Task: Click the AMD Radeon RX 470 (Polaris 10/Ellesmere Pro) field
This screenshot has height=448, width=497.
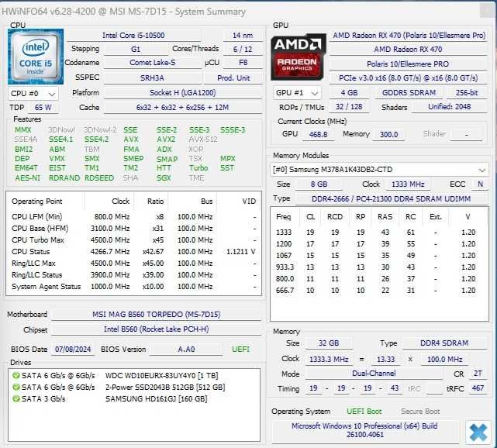Action: point(409,35)
